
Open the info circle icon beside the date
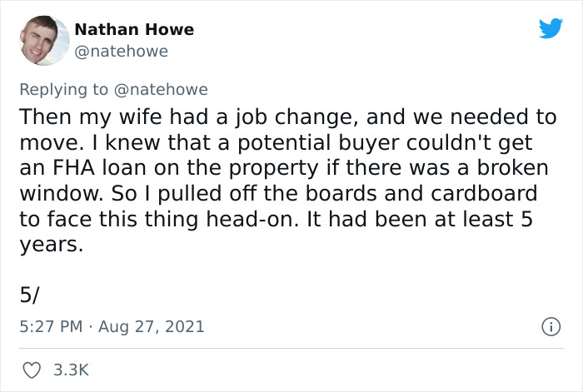tap(551, 326)
